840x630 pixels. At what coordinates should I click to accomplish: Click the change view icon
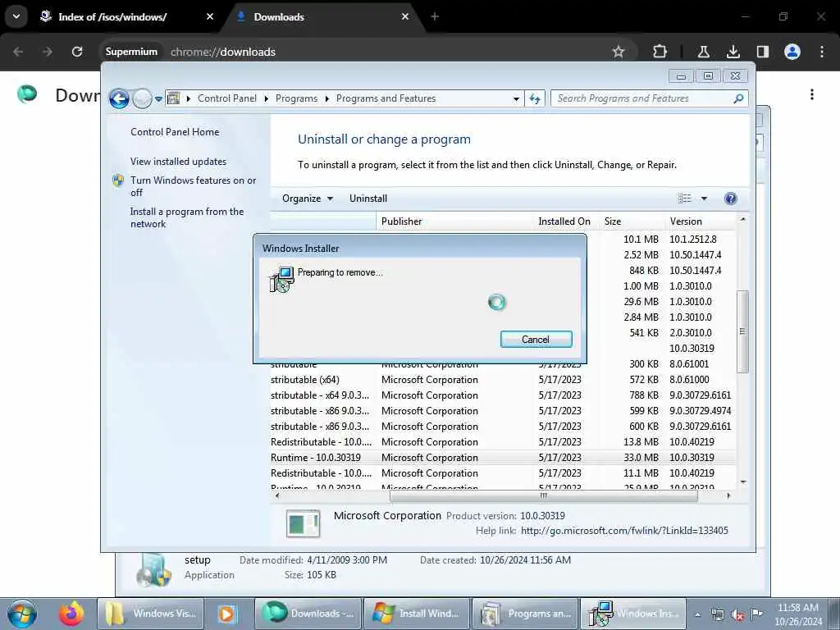pos(685,199)
